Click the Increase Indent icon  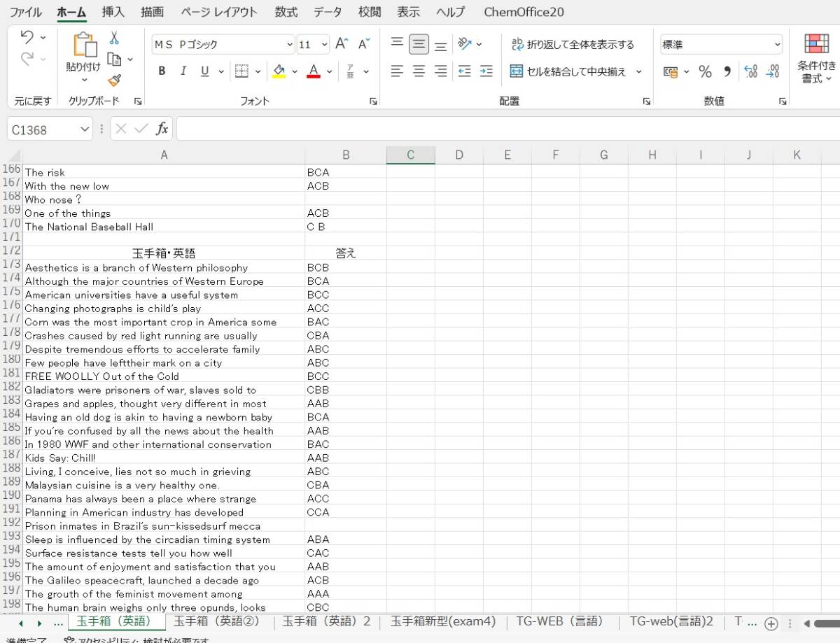pos(486,71)
